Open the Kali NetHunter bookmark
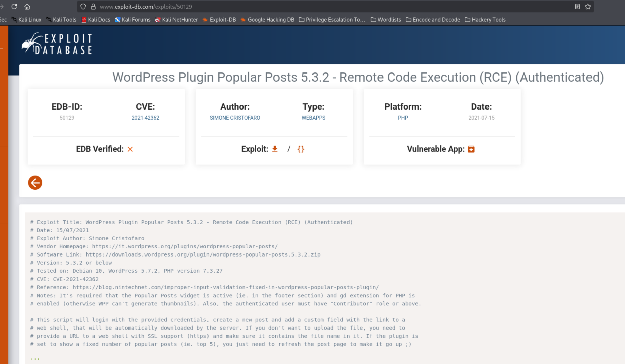The image size is (625, 364). click(x=177, y=20)
